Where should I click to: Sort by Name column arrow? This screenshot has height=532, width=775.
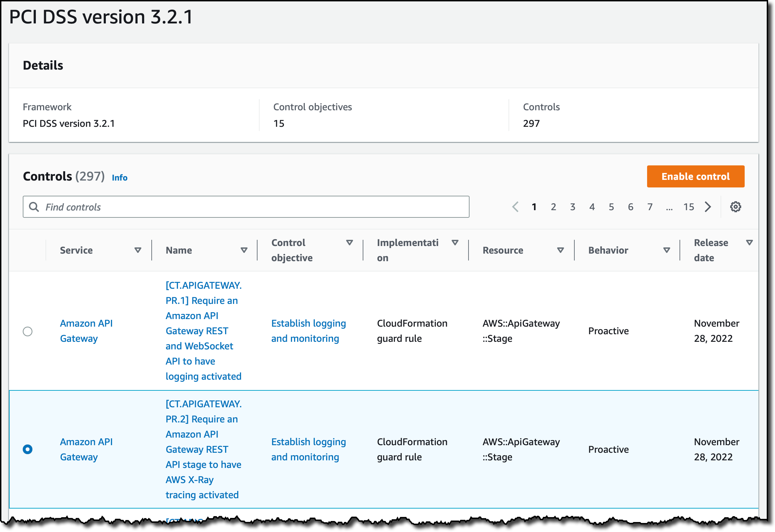[x=244, y=250]
